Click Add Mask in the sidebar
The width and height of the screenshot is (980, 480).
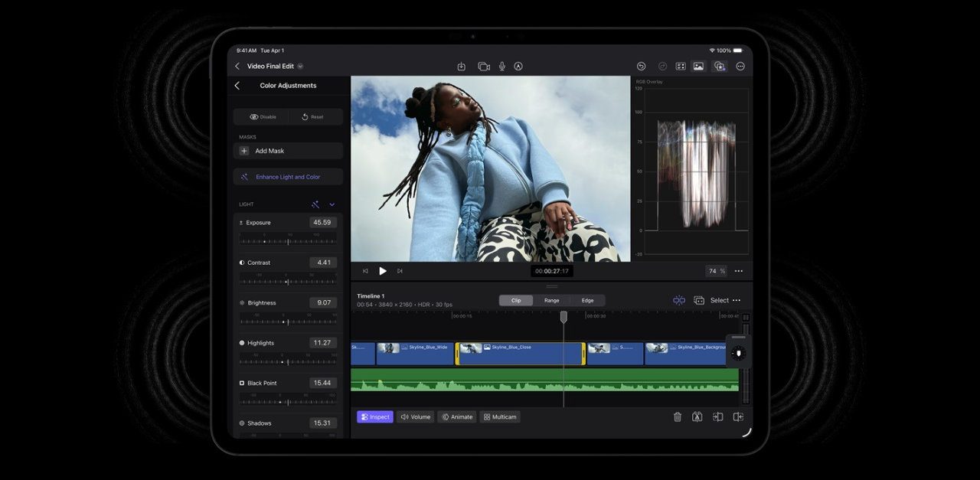click(288, 150)
